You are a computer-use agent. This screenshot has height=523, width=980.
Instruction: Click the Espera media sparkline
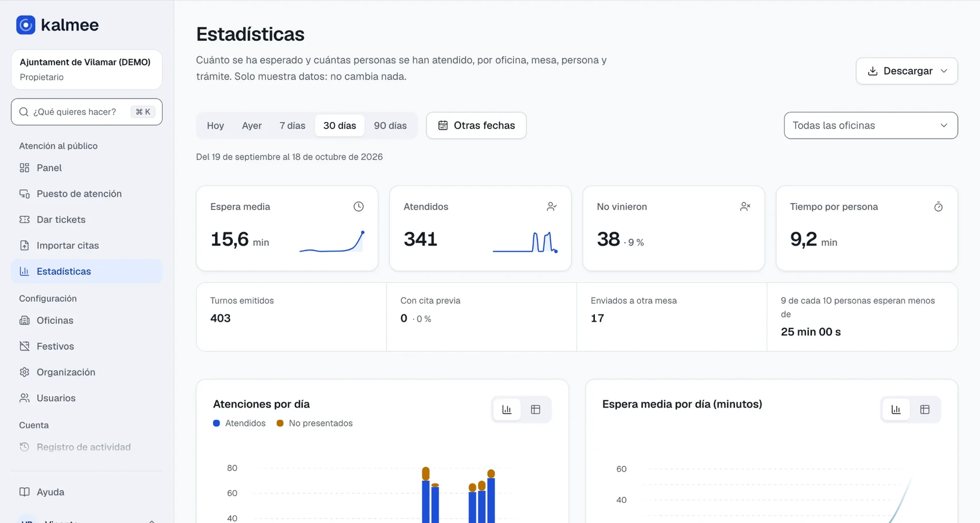tap(332, 241)
